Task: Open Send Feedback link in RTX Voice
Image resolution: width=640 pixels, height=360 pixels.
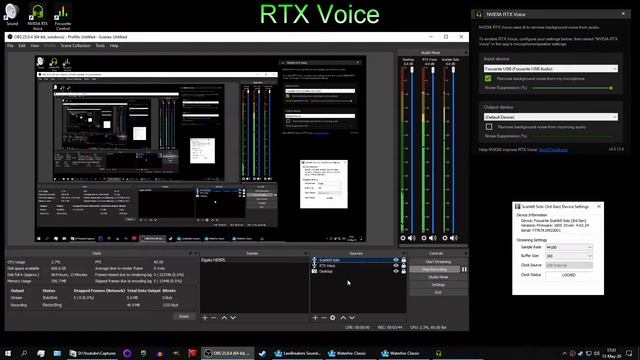Action: [553, 150]
